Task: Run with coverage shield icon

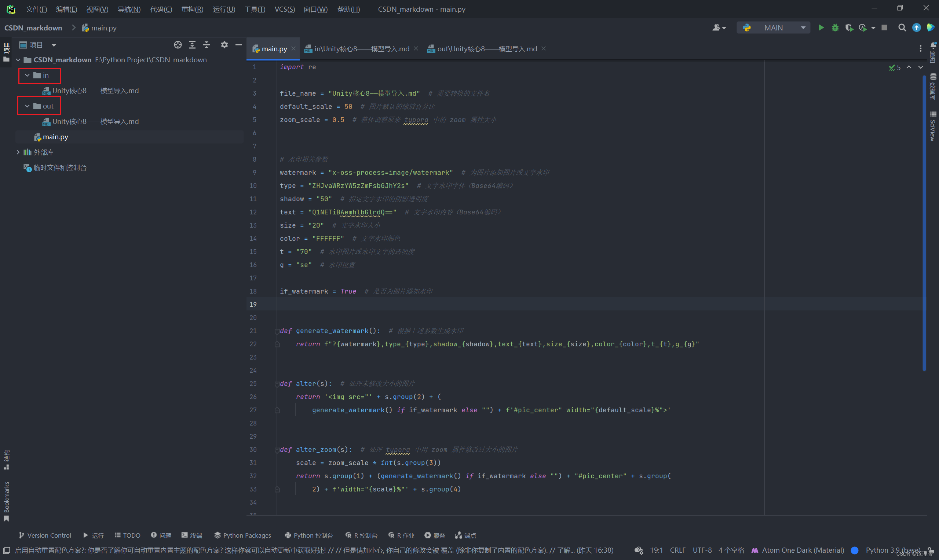Action: point(849,27)
